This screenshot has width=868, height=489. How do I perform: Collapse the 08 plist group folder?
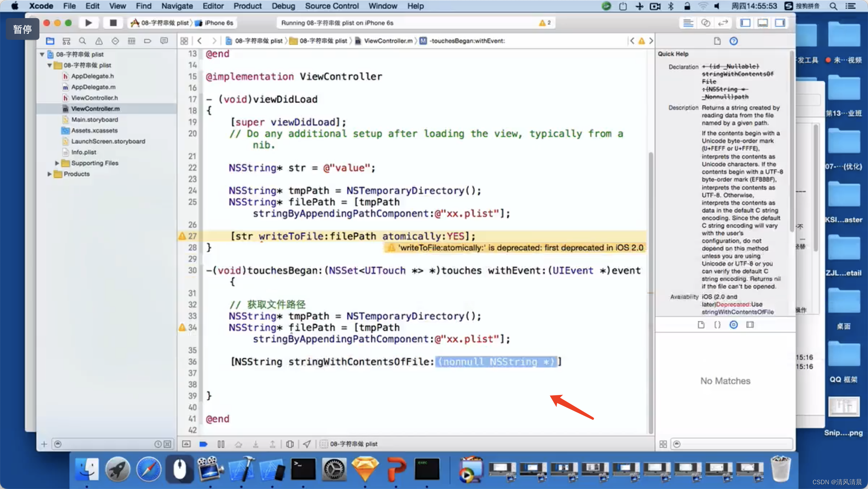(50, 65)
